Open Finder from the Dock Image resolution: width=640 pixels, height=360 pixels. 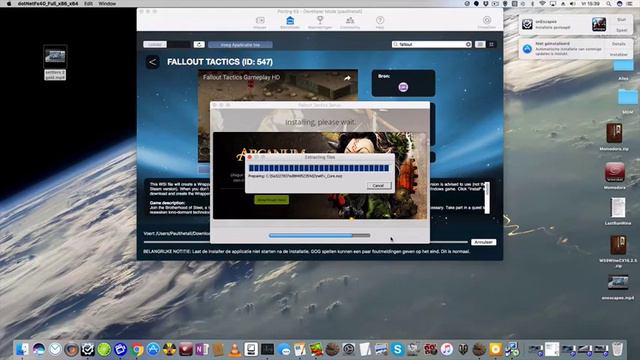pyautogui.click(x=22, y=349)
